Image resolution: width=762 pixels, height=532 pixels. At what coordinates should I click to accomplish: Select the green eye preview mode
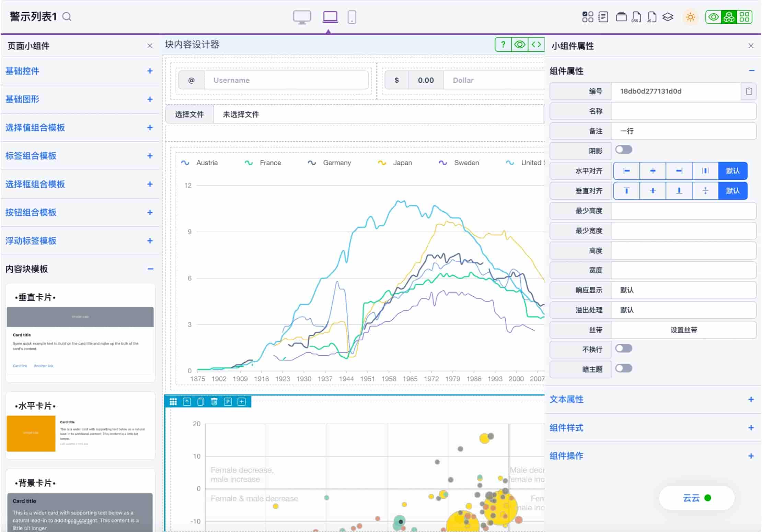(713, 17)
